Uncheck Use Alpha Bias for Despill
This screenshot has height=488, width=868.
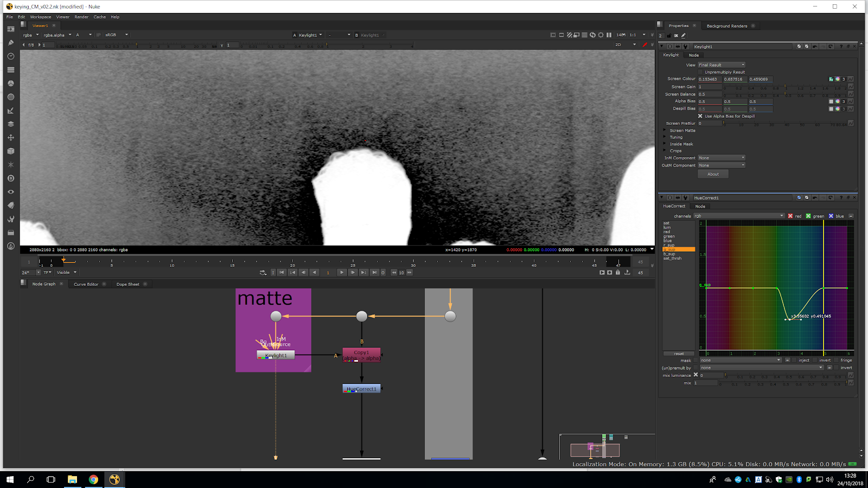[x=700, y=116]
